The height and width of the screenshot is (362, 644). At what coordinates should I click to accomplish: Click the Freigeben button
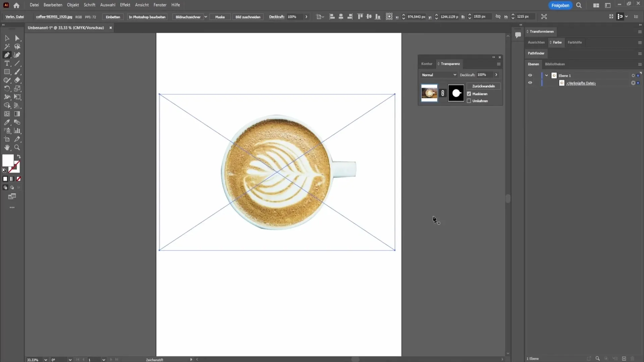[560, 5]
